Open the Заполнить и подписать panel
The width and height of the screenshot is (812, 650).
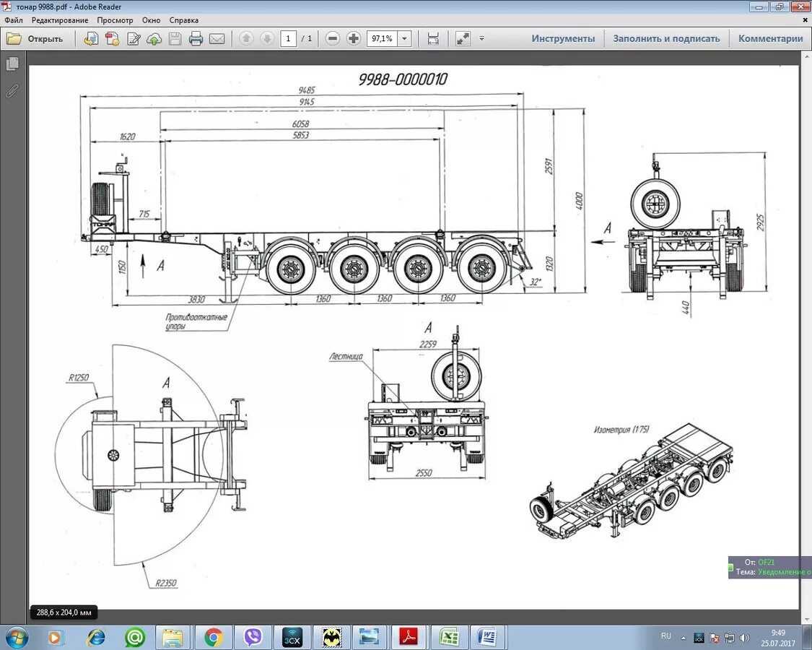[666, 38]
